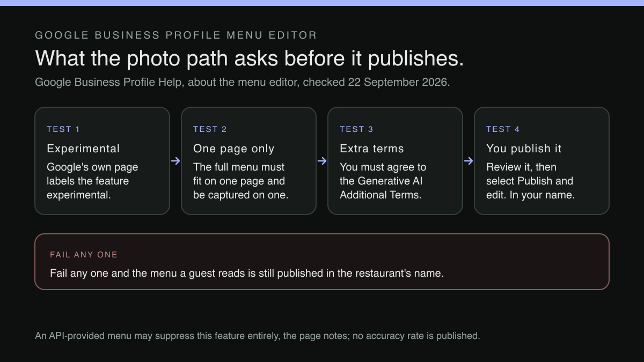This screenshot has height=362, width=644.
Task: Click the 'TEST 1' label
Action: (63, 129)
